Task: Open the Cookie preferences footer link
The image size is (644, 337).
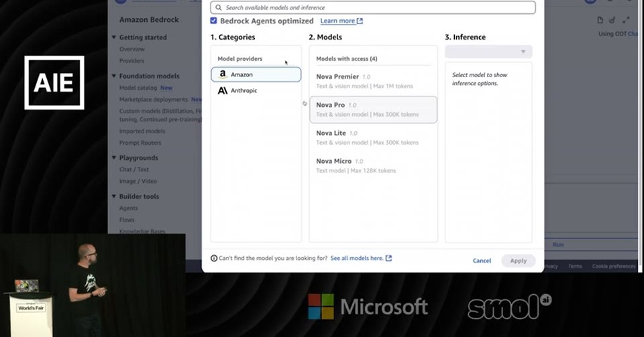Action: pos(614,266)
